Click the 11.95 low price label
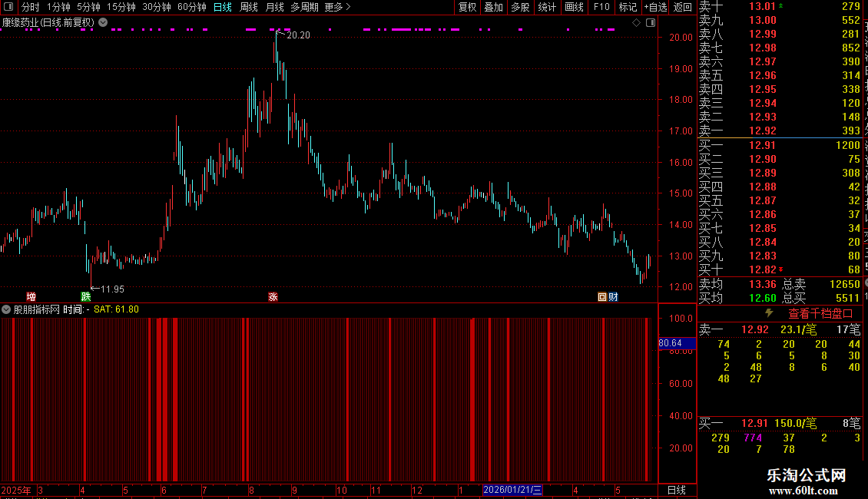 [112, 289]
